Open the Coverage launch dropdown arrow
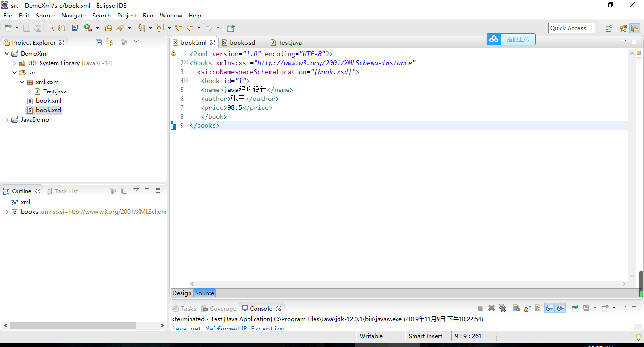The image size is (644, 347). (97, 28)
